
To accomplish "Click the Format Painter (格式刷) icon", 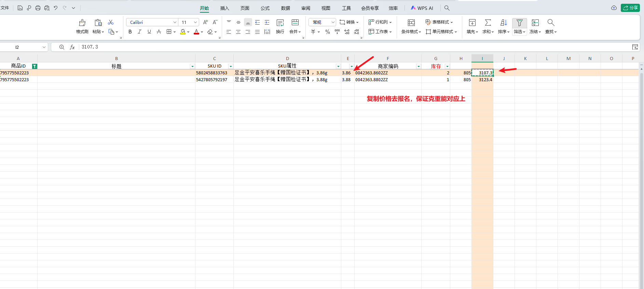I will (x=82, y=23).
